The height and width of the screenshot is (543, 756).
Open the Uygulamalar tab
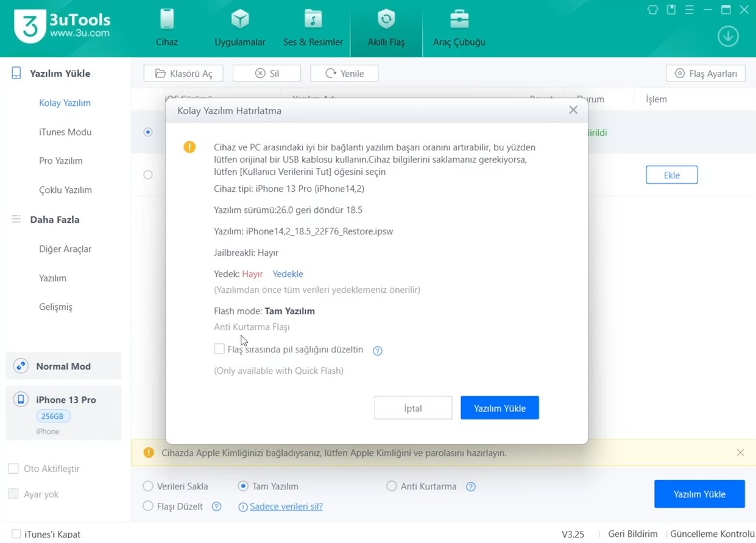[x=240, y=29]
